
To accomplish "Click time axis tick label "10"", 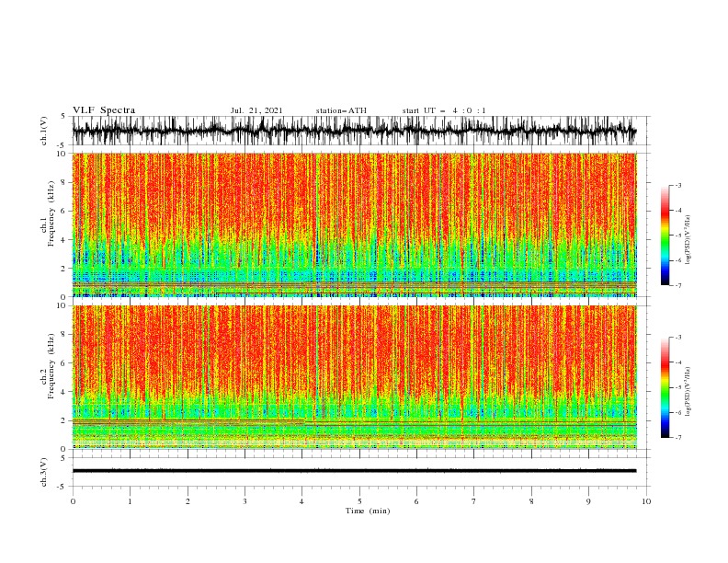I will coord(646,501).
